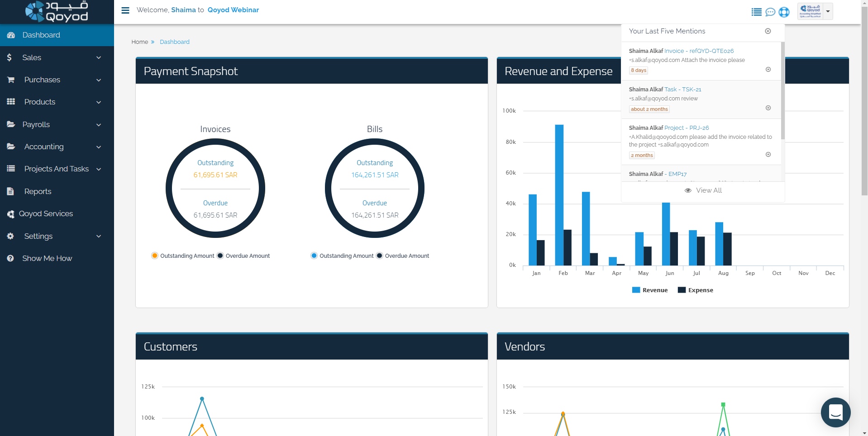Toggle the Bills Overdue Amount legend
The image size is (868, 436).
(379, 256)
